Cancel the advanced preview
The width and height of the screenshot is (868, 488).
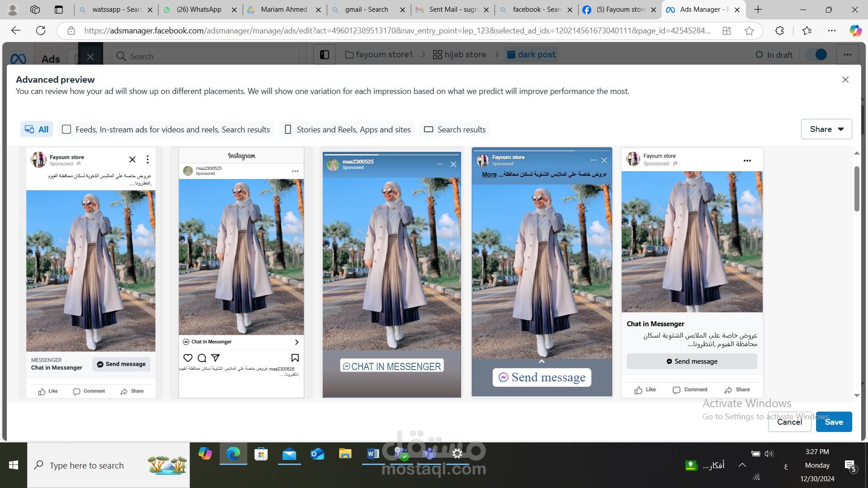(x=789, y=422)
